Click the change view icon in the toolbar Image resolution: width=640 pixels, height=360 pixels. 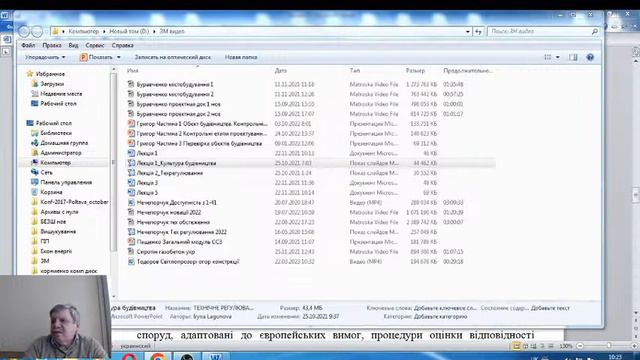548,57
